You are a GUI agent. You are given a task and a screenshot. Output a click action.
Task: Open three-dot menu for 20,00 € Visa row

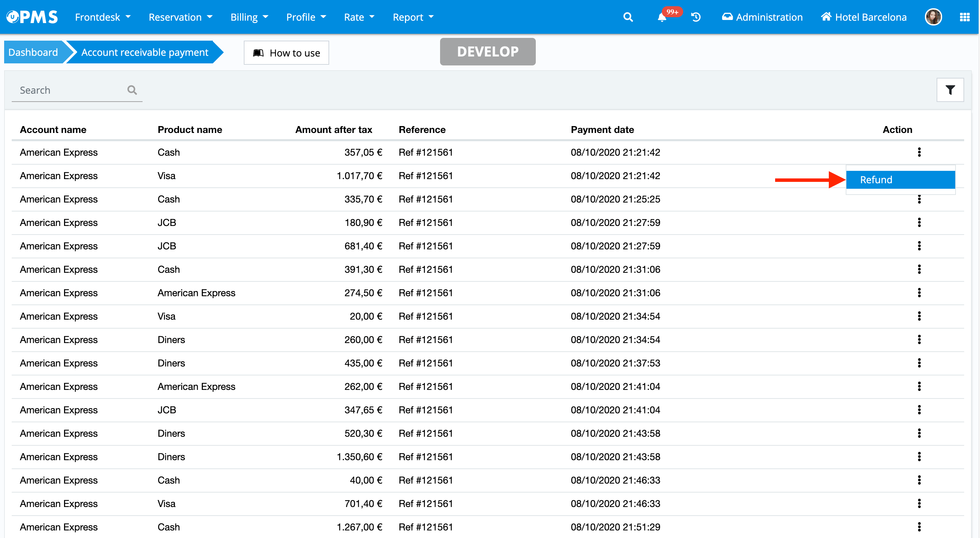pyautogui.click(x=919, y=316)
